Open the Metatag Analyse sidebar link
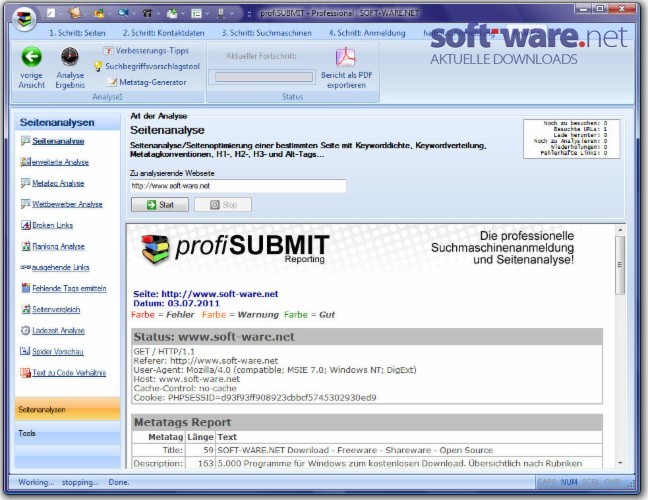648x500 pixels. 58,183
